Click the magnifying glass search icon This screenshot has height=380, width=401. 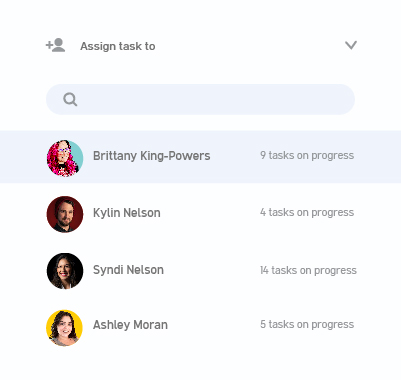[x=70, y=99]
